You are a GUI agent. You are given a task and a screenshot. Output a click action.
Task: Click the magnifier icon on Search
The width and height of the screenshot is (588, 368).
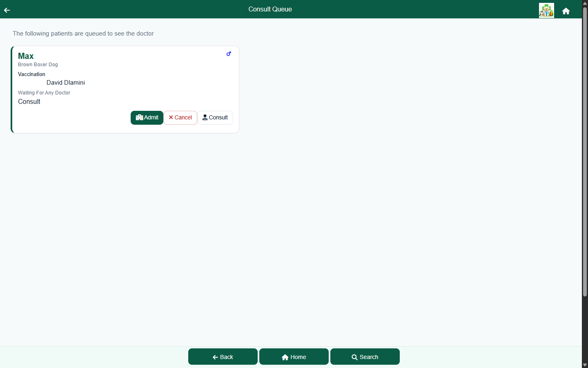[x=354, y=357]
